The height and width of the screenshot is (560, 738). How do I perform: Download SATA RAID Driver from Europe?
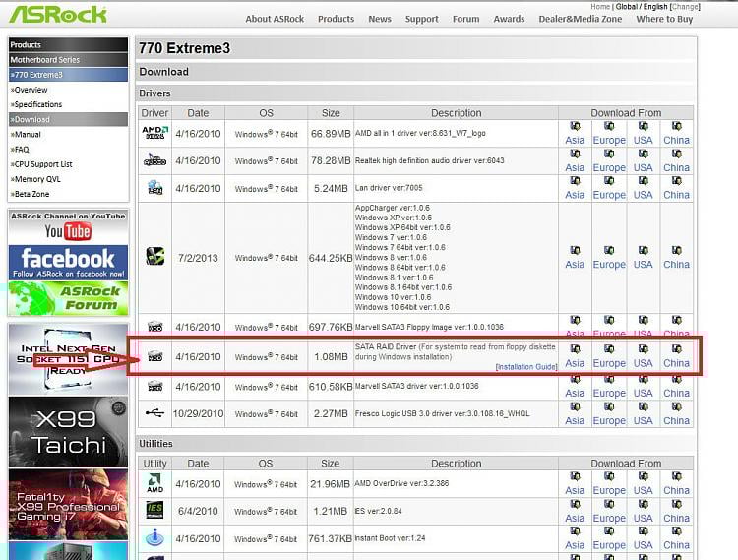click(609, 363)
